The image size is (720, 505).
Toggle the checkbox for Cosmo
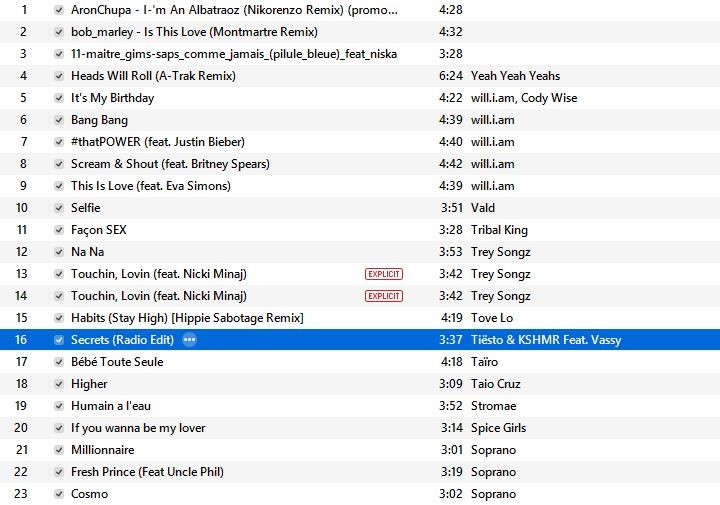[59, 494]
